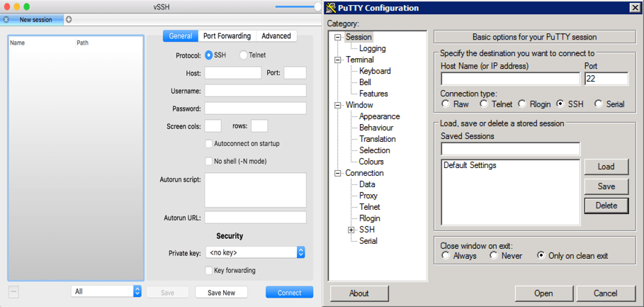Select Appearance in category tree

[379, 116]
